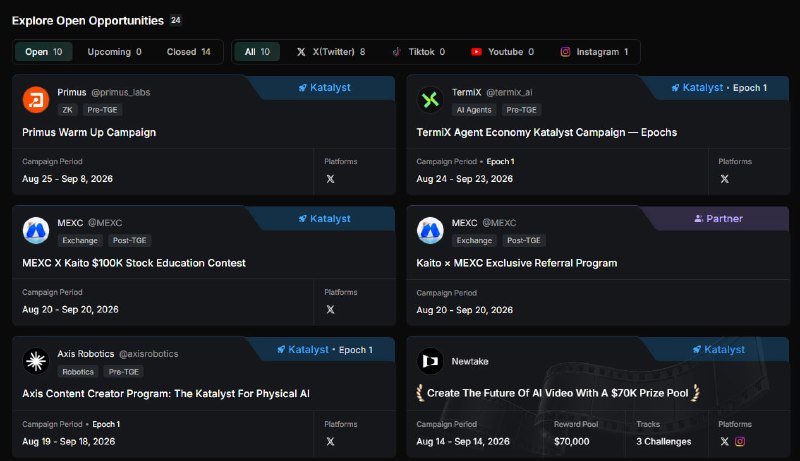Click the Primus orange logo icon
The image size is (800, 461).
click(x=36, y=99)
